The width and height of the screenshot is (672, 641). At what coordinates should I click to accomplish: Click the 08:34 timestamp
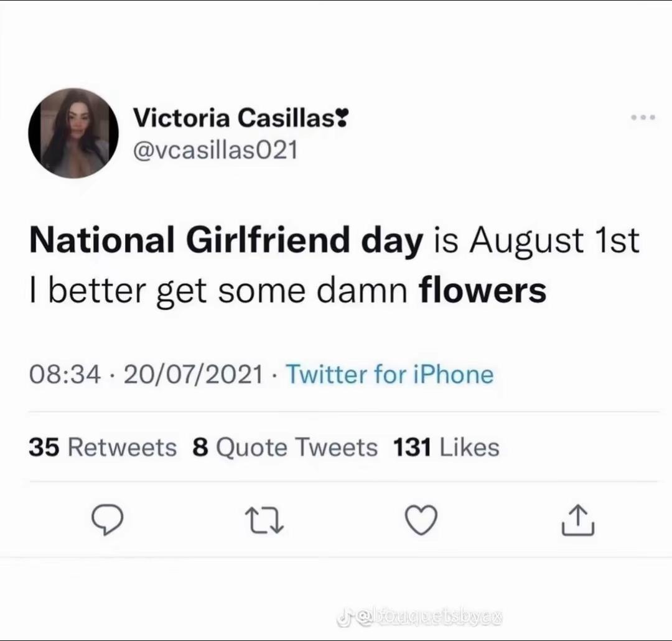tap(65, 374)
